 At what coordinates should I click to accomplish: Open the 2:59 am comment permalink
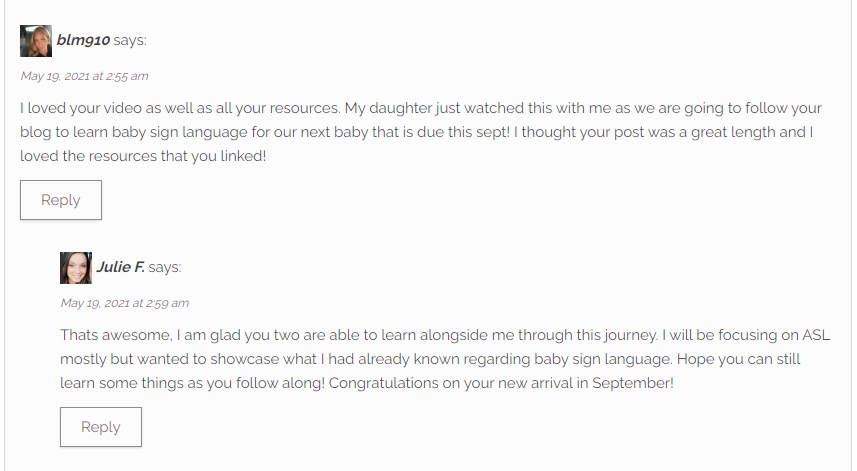[125, 303]
